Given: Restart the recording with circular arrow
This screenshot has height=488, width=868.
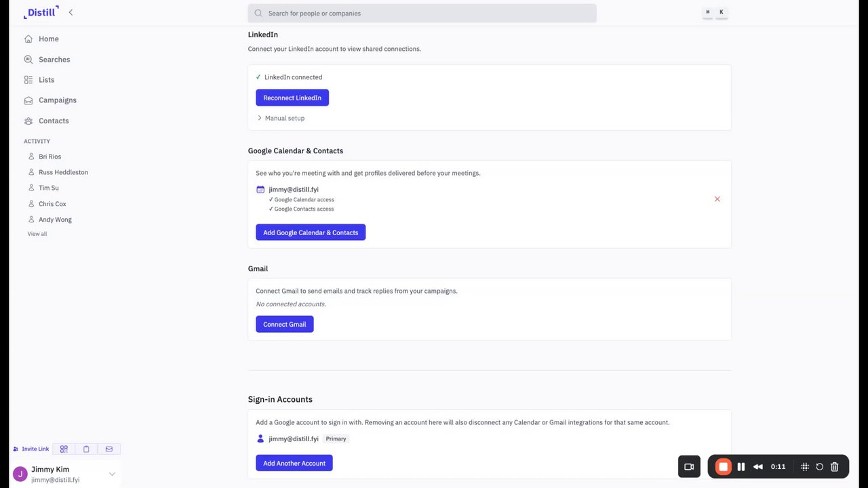Looking at the screenshot, I should point(819,466).
